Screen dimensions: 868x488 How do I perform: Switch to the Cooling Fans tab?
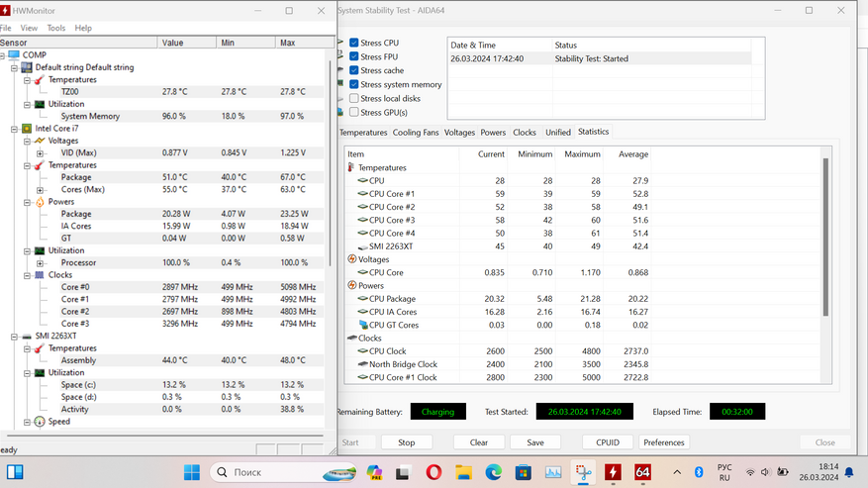(x=415, y=132)
